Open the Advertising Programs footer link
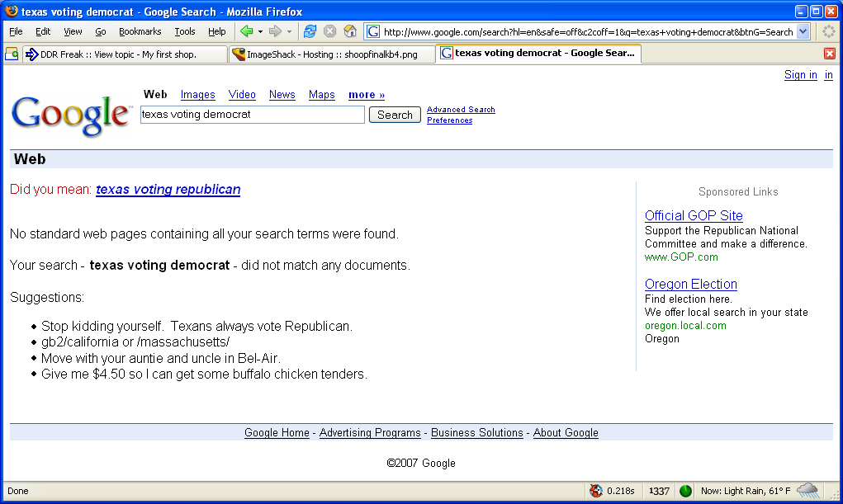The image size is (843, 504). point(370,432)
